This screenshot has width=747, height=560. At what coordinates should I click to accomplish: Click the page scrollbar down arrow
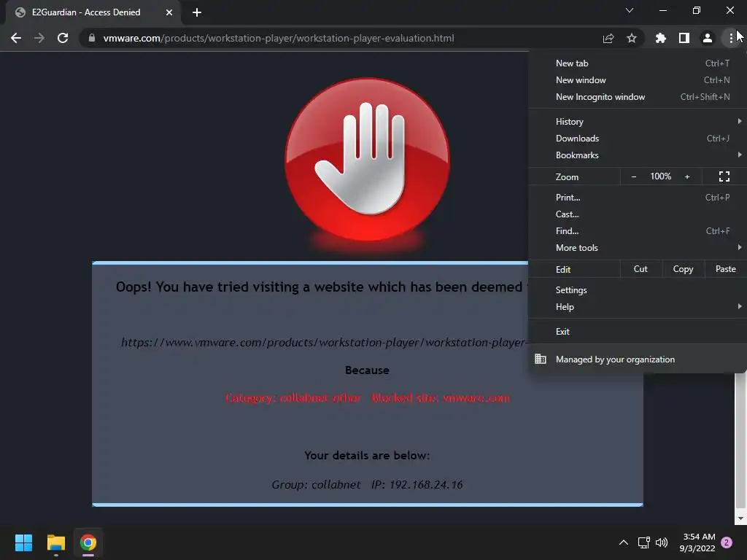tap(740, 518)
